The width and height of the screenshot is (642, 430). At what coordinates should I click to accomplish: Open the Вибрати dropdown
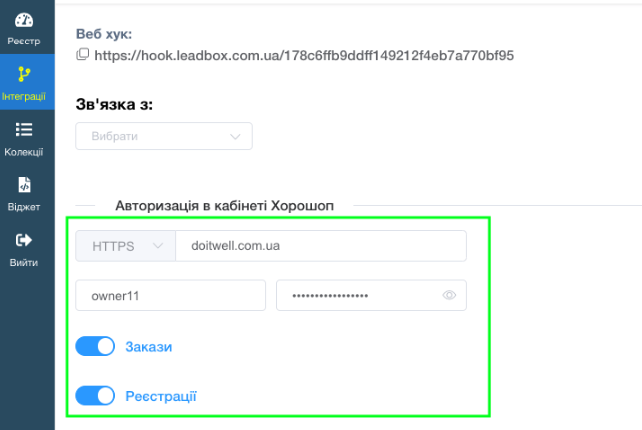click(x=163, y=136)
